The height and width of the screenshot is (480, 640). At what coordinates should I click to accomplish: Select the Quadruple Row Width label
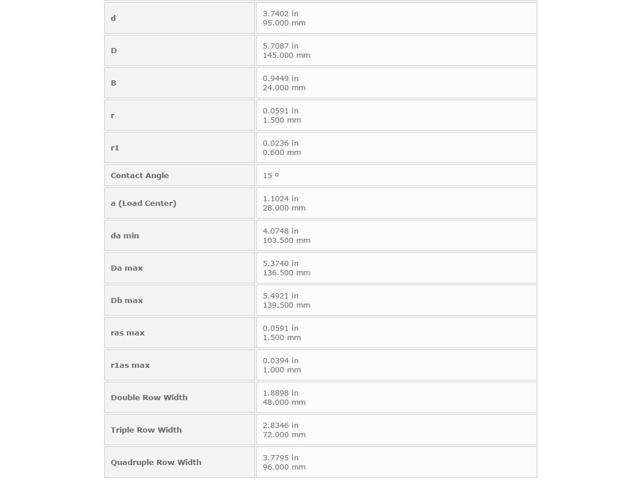(x=156, y=462)
